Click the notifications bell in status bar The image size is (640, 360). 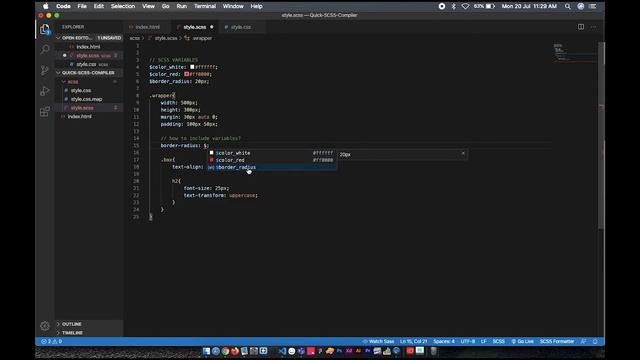coord(595,341)
